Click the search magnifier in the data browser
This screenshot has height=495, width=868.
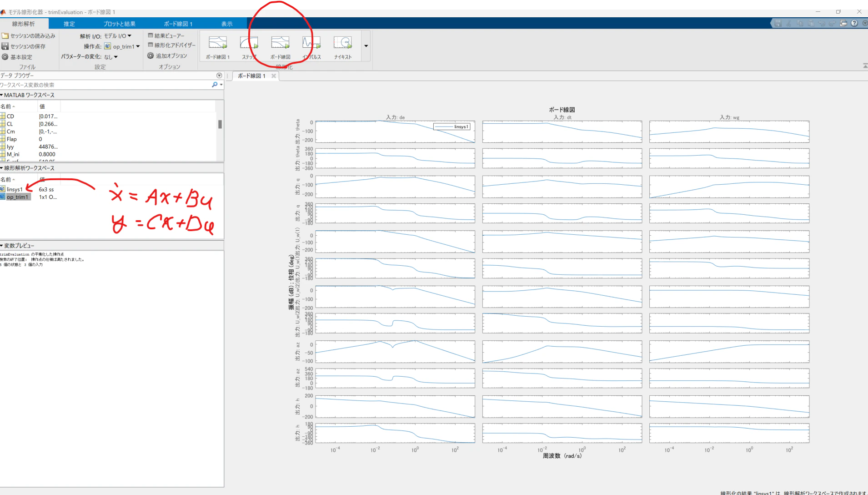(214, 85)
